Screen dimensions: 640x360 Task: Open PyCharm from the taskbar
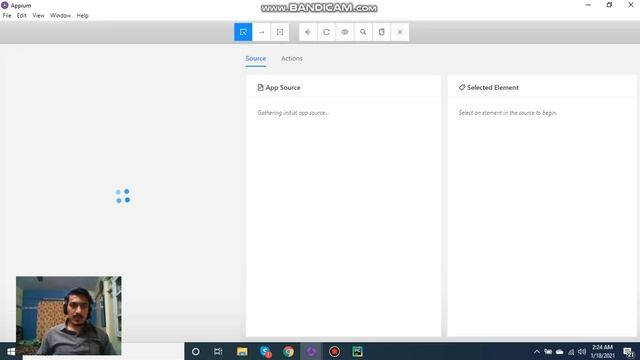(x=358, y=351)
